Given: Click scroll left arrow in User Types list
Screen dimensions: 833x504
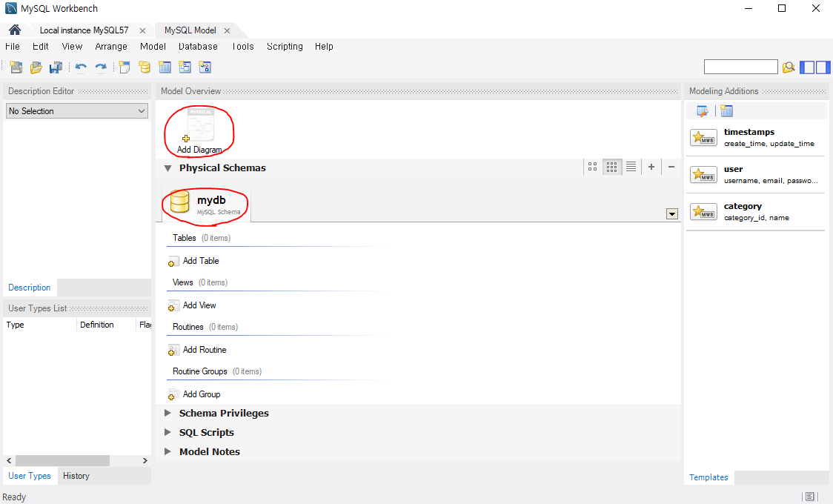Looking at the screenshot, I should coord(9,460).
